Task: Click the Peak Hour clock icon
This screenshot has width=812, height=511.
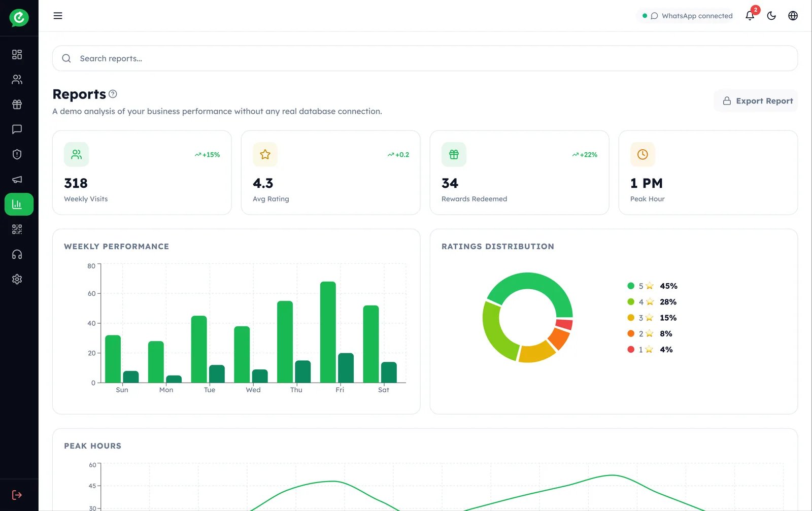Action: pyautogui.click(x=642, y=154)
